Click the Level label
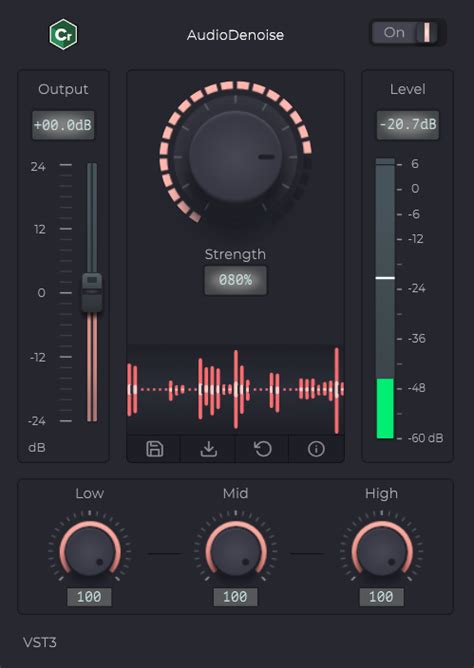This screenshot has width=474, height=668. click(x=408, y=89)
